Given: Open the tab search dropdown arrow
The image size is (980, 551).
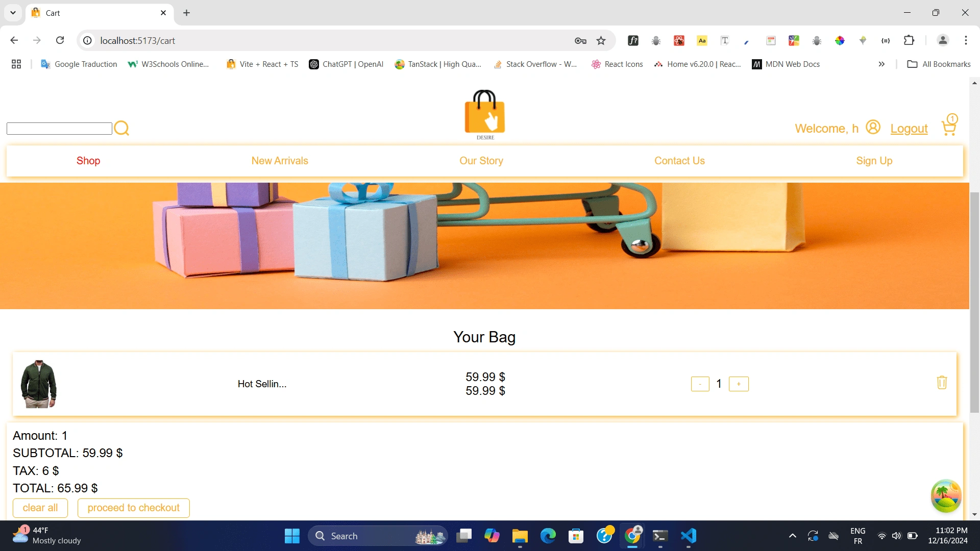Looking at the screenshot, I should point(13,13).
